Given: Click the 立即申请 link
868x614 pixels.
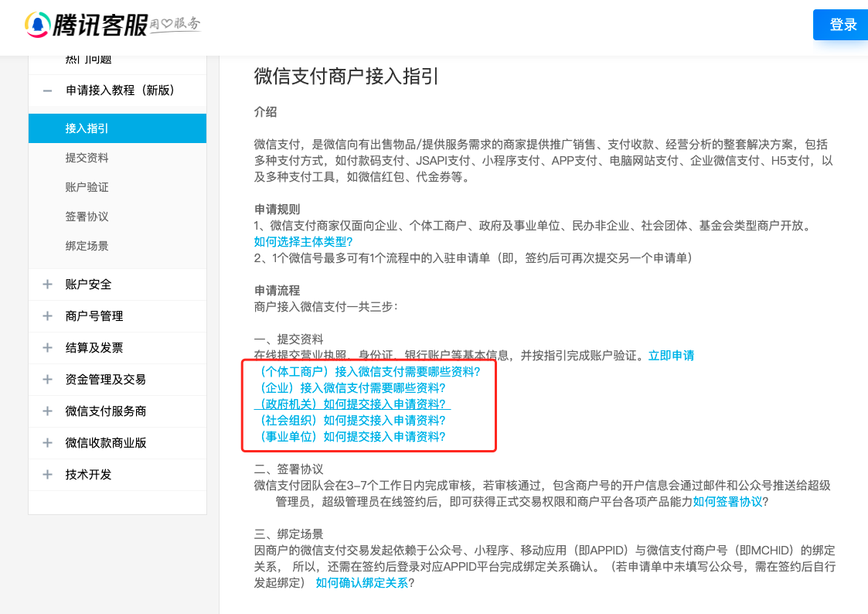Looking at the screenshot, I should tap(671, 356).
